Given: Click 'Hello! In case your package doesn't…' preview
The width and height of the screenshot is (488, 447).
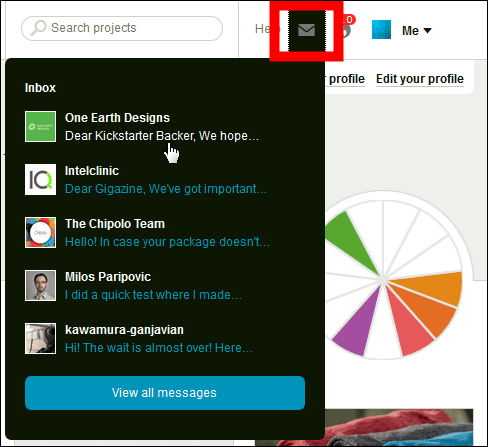Looking at the screenshot, I should pos(167,242).
